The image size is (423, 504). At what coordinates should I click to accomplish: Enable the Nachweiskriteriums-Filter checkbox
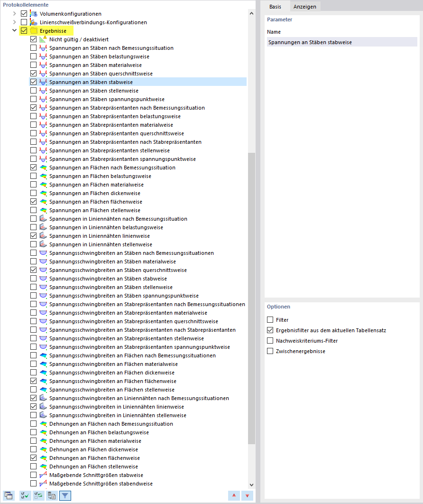pyautogui.click(x=270, y=341)
